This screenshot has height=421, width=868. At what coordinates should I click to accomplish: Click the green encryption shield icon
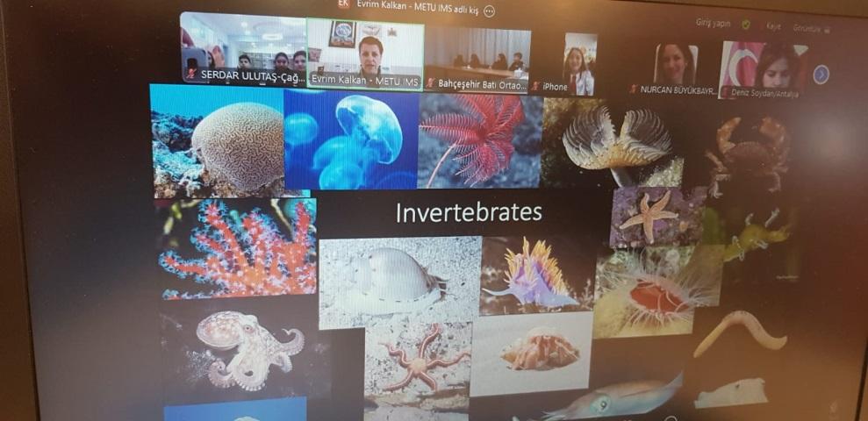tap(746, 25)
